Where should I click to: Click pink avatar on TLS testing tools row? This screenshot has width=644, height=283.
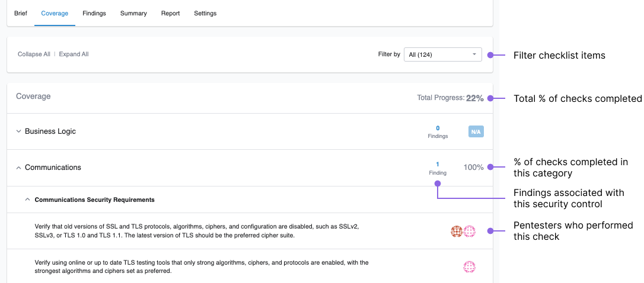(x=470, y=268)
